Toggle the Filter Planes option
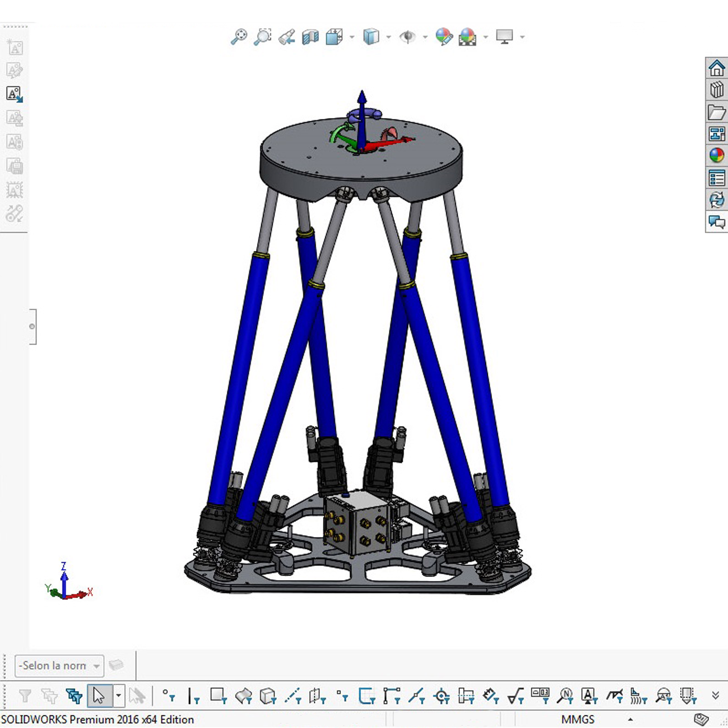 pos(317,696)
